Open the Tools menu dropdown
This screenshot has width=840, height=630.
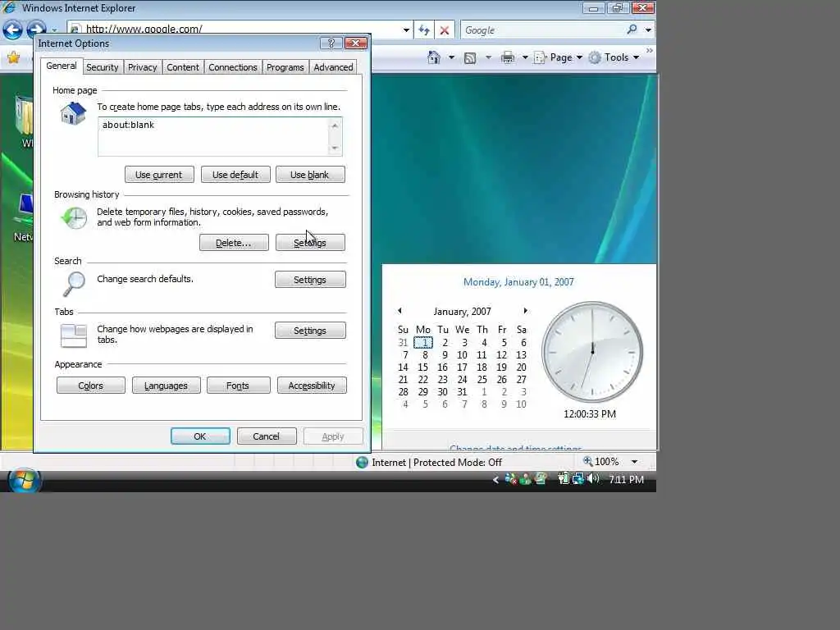tap(614, 57)
